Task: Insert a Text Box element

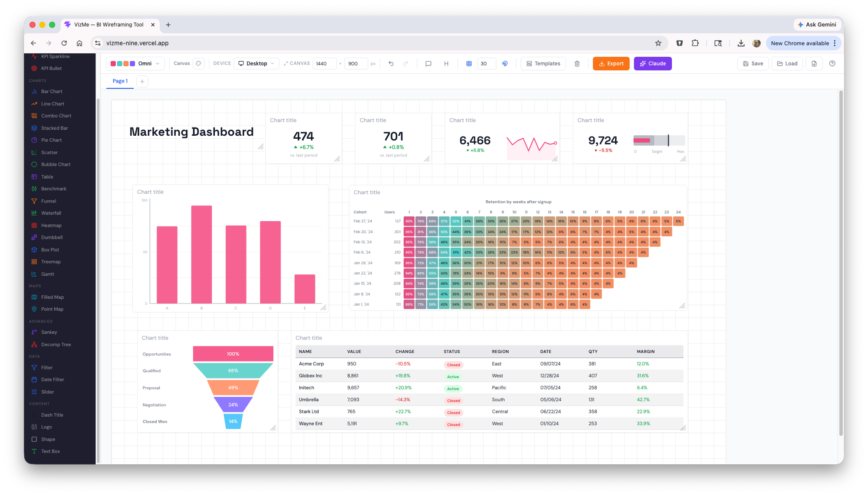Action: [x=50, y=451]
